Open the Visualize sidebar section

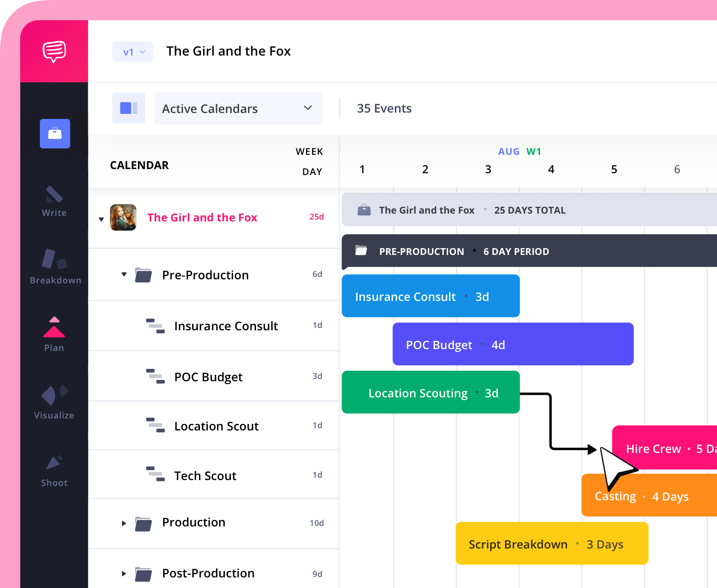point(54,402)
